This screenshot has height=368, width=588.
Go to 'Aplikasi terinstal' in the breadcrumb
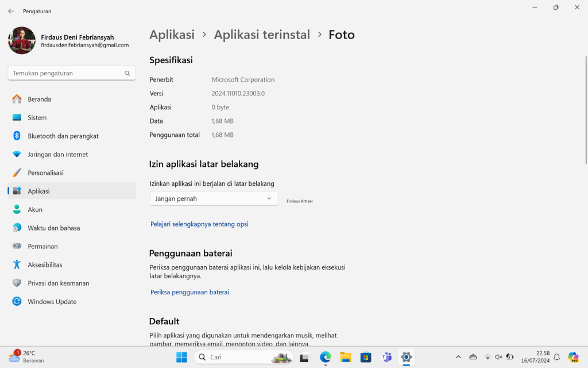pyautogui.click(x=262, y=34)
